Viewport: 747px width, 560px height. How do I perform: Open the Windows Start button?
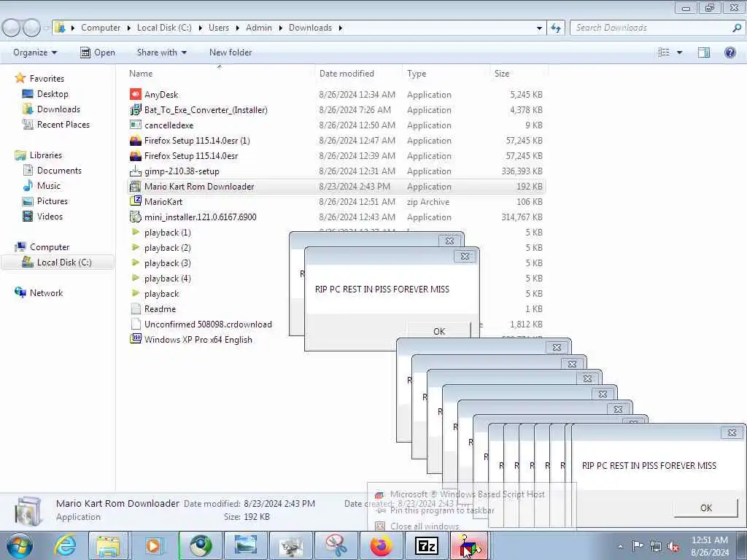20,545
